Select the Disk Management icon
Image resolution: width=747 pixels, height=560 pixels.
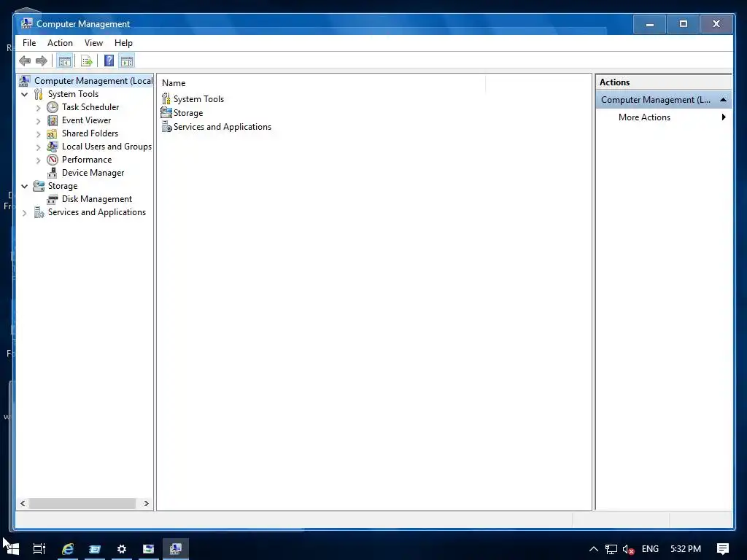53,199
